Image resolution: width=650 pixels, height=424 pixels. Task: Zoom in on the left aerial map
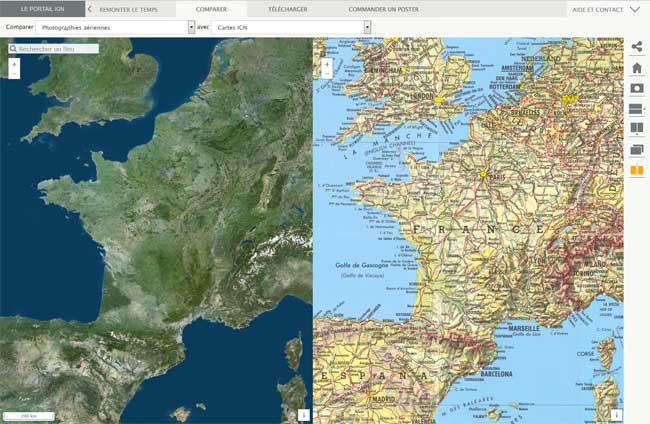[x=14, y=64]
